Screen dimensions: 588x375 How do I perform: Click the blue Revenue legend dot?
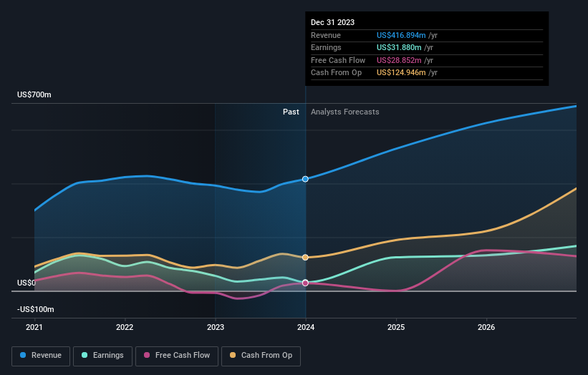(23, 355)
